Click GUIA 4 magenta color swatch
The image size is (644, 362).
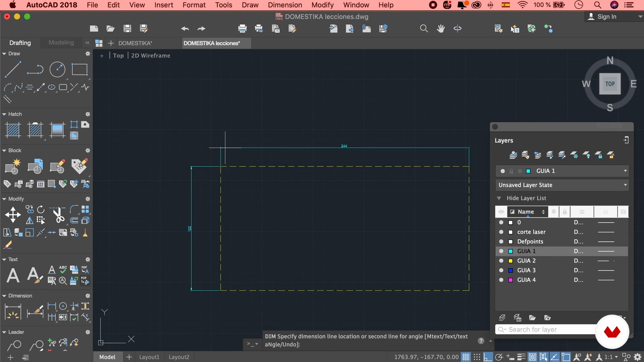(x=511, y=280)
